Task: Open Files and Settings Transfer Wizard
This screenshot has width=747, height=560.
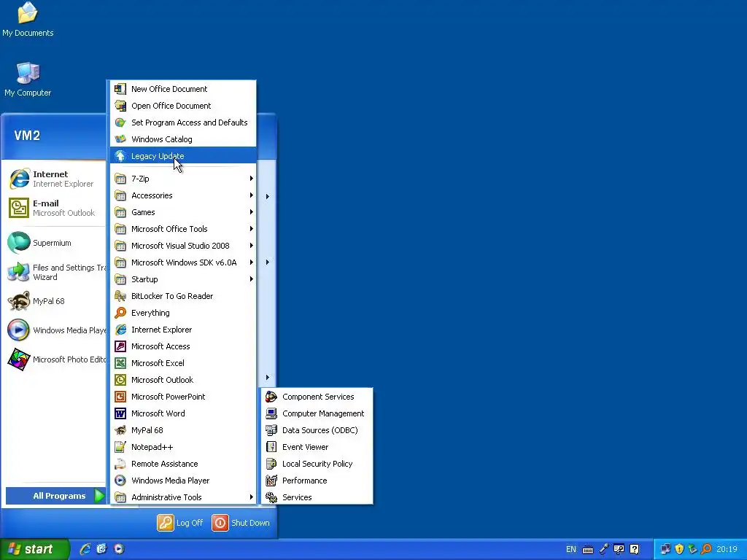Action: 55,273
